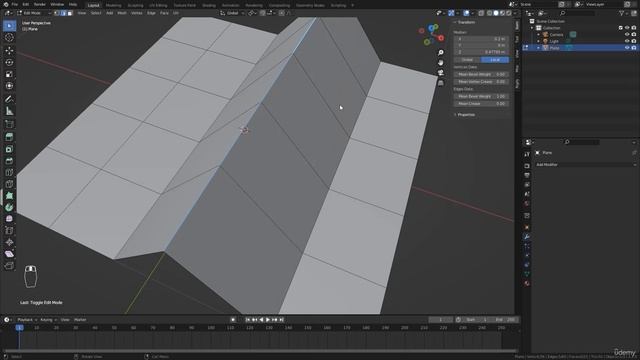Image resolution: width=640 pixels, height=360 pixels.
Task: Choose the Knife tool
Action: coord(9,184)
